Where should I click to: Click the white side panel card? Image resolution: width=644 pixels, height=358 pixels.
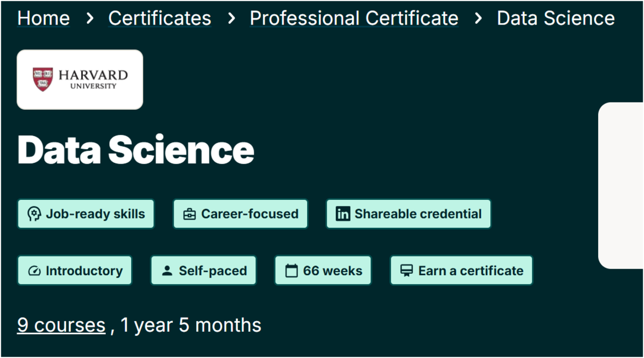[621, 186]
